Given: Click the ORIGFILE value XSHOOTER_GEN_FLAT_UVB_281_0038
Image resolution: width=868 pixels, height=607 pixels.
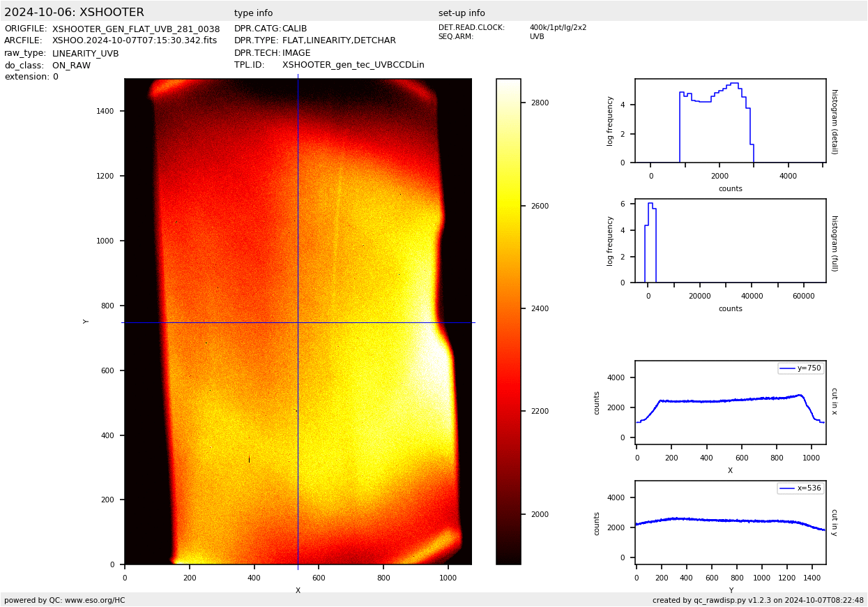Looking at the screenshot, I should (x=136, y=29).
